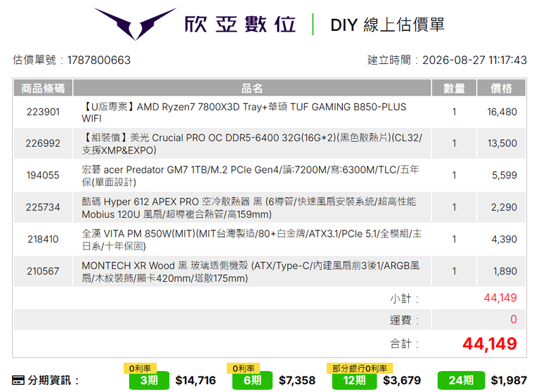Click the quantity 1 in the Ryzen7 row
Image resolution: width=548 pixels, height=392 pixels.
[454, 112]
